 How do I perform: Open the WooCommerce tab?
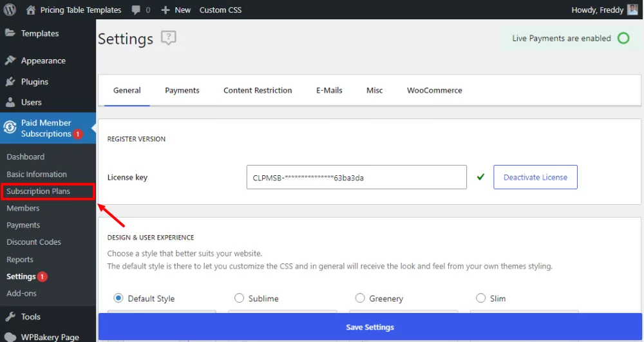pyautogui.click(x=435, y=90)
